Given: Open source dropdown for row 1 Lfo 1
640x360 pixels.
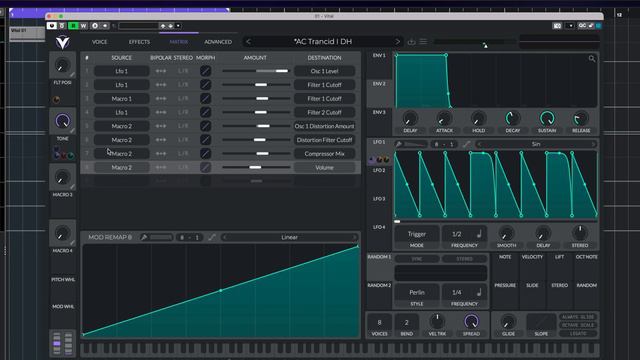Looking at the screenshot, I should tap(122, 71).
